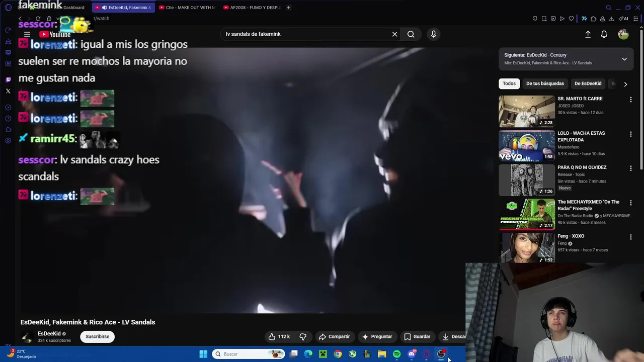The width and height of the screenshot is (644, 362).
Task: Reload the page with browser refresh icon
Action: click(38, 19)
